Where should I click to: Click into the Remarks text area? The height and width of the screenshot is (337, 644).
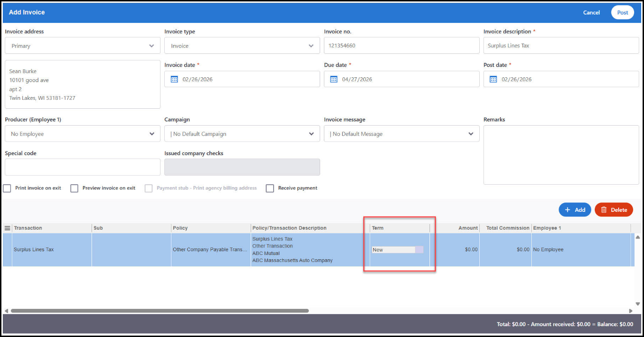click(561, 155)
